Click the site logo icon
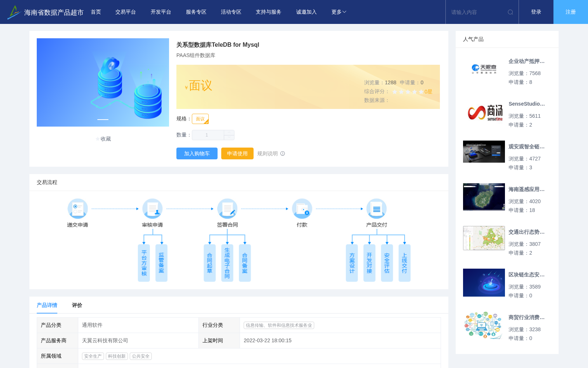This screenshot has width=588, height=368. (14, 12)
